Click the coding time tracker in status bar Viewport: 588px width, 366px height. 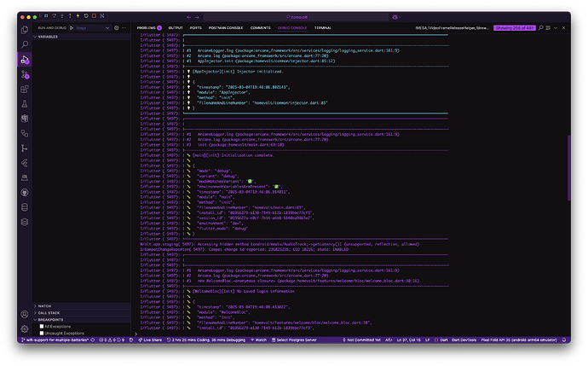pyautogui.click(x=206, y=340)
